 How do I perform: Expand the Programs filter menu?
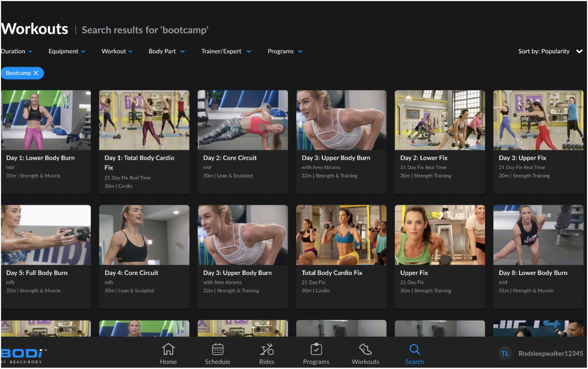click(285, 51)
